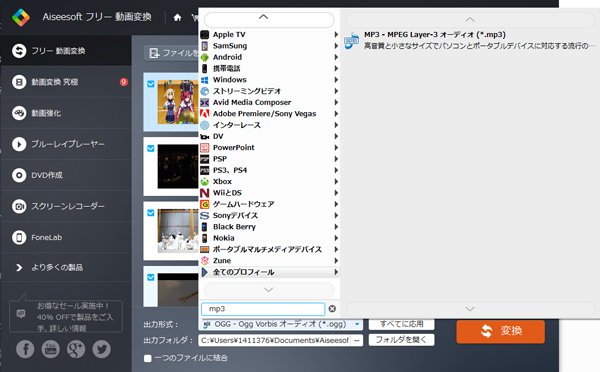Viewport: 600px width, 372px height.
Task: Click the Sonyデバイス icon
Action: (x=205, y=215)
